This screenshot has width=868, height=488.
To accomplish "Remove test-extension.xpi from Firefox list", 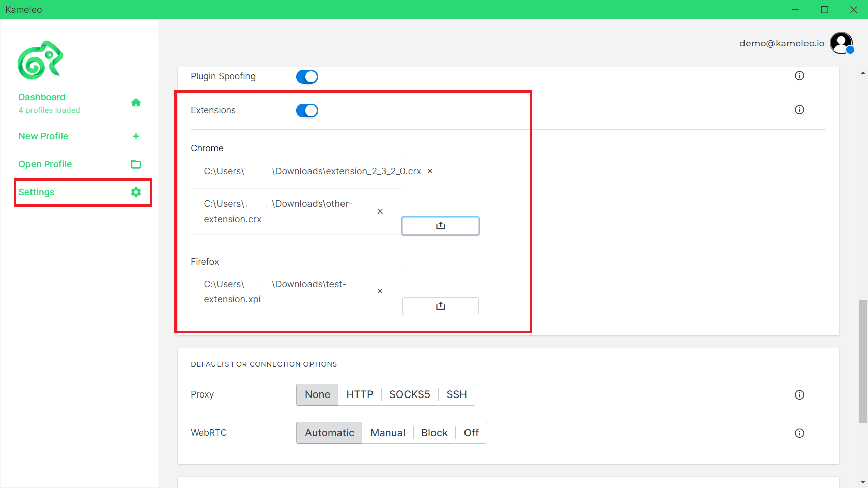I will pos(380,291).
